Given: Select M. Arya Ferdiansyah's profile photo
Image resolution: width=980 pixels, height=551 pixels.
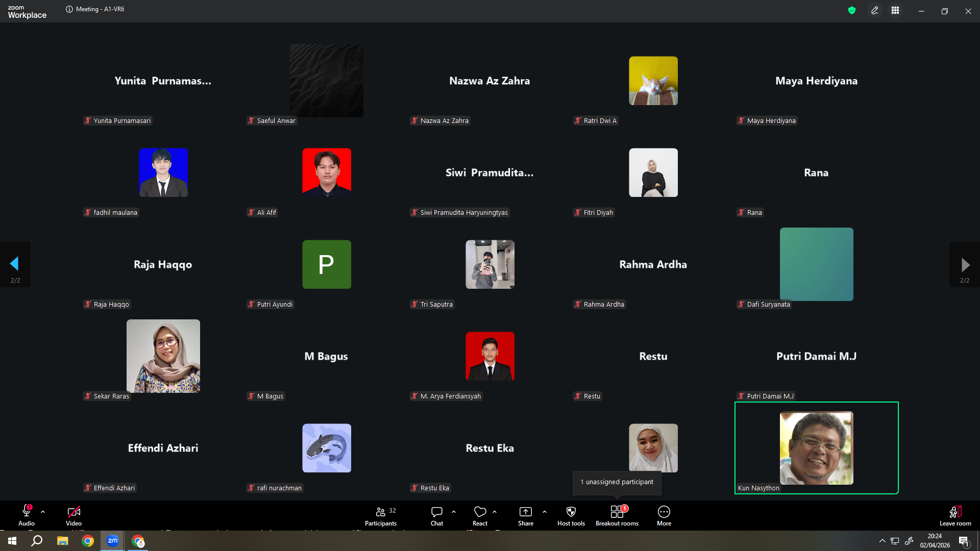Looking at the screenshot, I should click(x=490, y=356).
